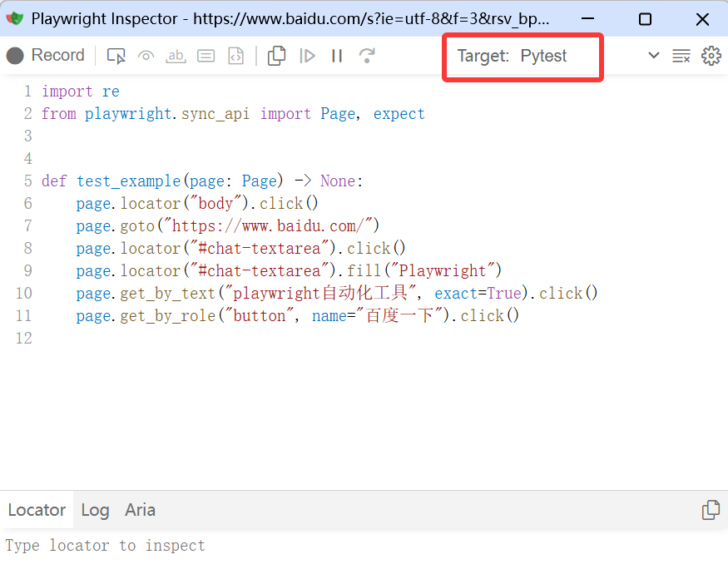Expand the target language chevron arrow
728x584 pixels.
point(654,56)
